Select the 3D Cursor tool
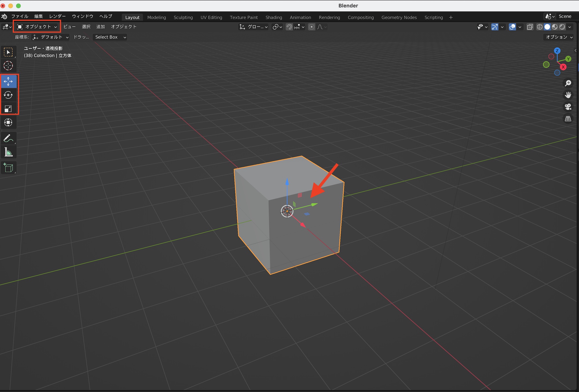Viewport: 579px width, 392px height. tap(9, 66)
